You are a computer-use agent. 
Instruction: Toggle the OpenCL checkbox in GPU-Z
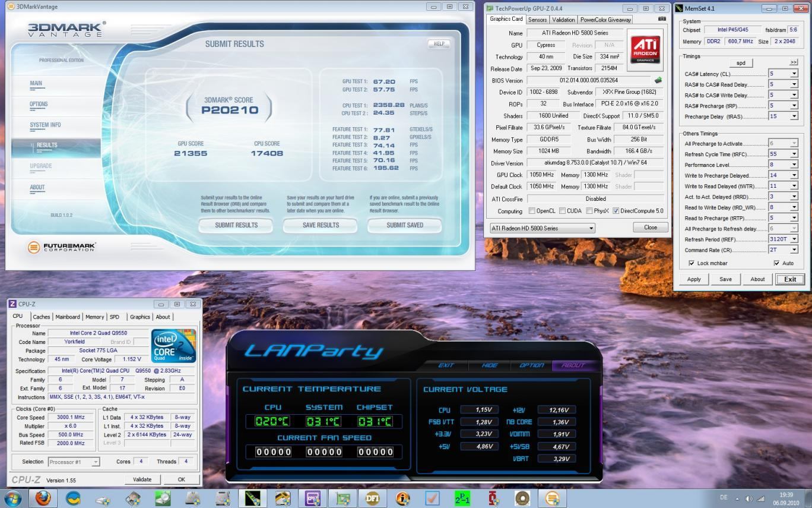pyautogui.click(x=532, y=211)
